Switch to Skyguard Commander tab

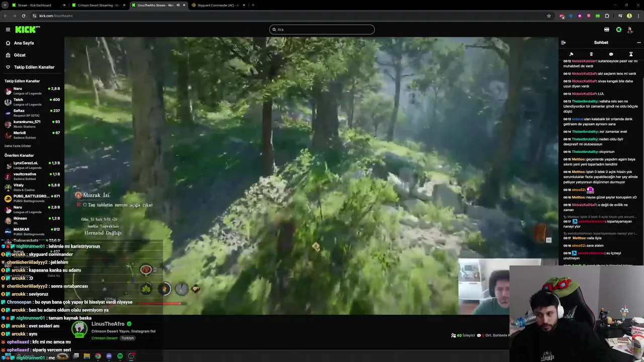pyautogui.click(x=218, y=5)
